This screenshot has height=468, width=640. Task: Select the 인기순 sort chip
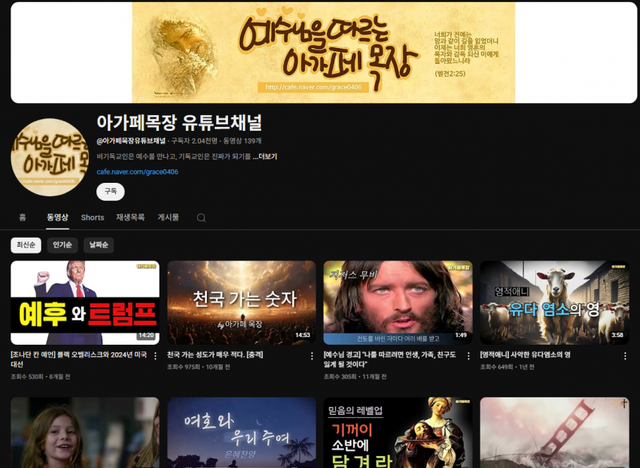point(62,245)
